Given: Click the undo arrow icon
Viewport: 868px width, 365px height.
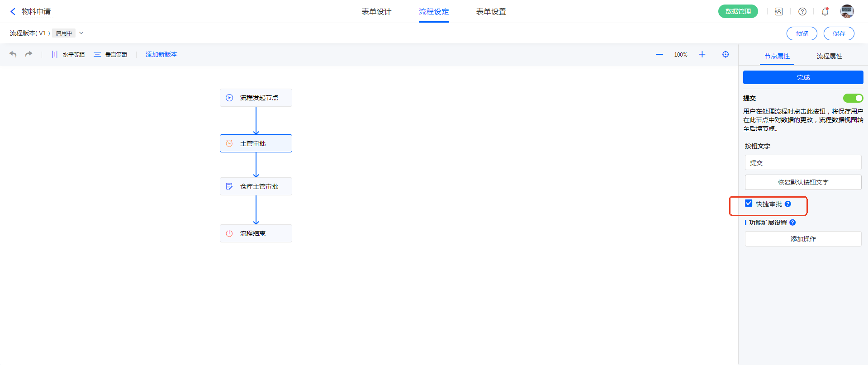Looking at the screenshot, I should pos(13,54).
